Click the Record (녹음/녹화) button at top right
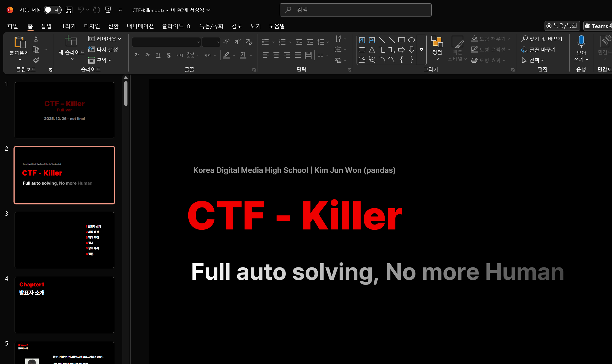The height and width of the screenshot is (364, 612). click(562, 26)
